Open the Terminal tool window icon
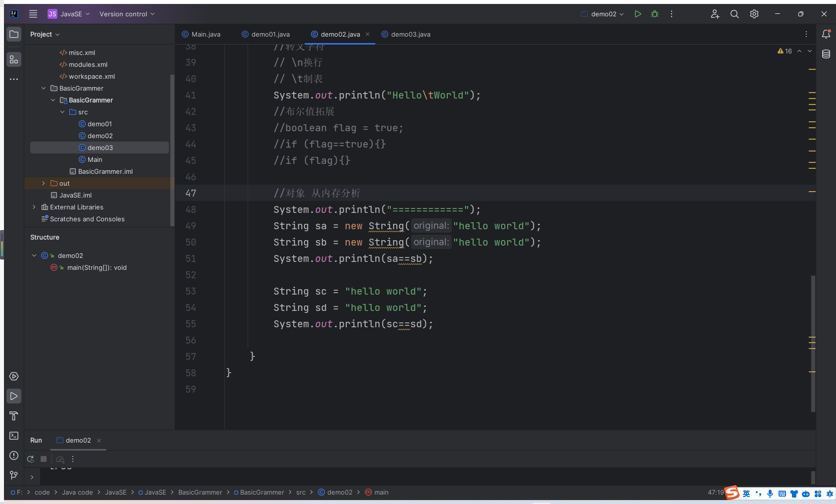836x504 pixels. pyautogui.click(x=14, y=436)
